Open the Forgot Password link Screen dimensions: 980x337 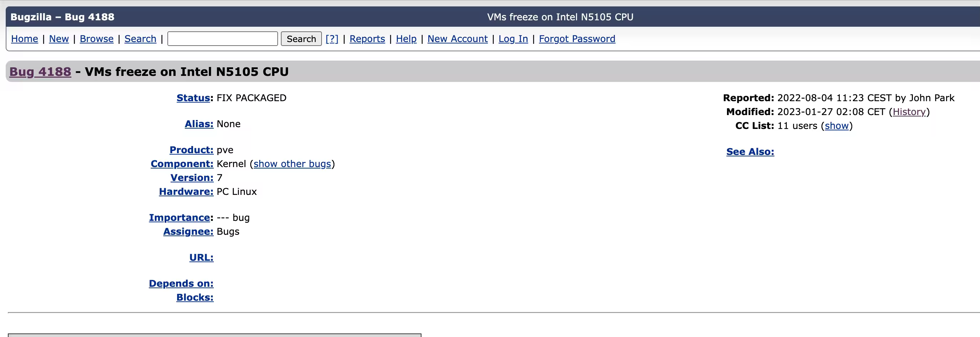pyautogui.click(x=577, y=39)
